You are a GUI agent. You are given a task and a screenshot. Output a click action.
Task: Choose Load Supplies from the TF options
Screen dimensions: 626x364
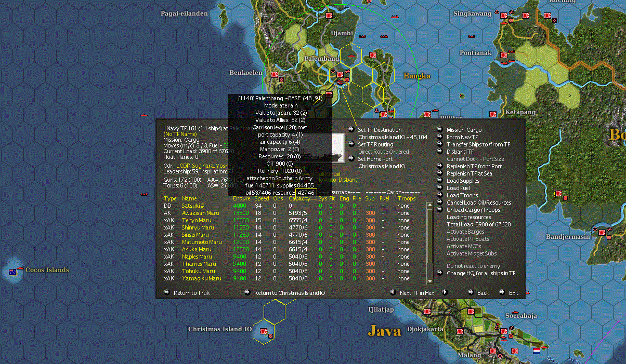463,181
